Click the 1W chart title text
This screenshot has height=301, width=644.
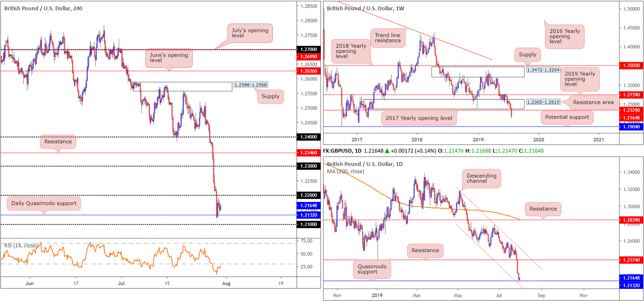[365, 8]
